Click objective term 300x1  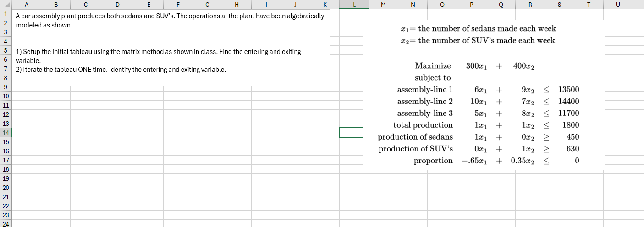(x=477, y=66)
